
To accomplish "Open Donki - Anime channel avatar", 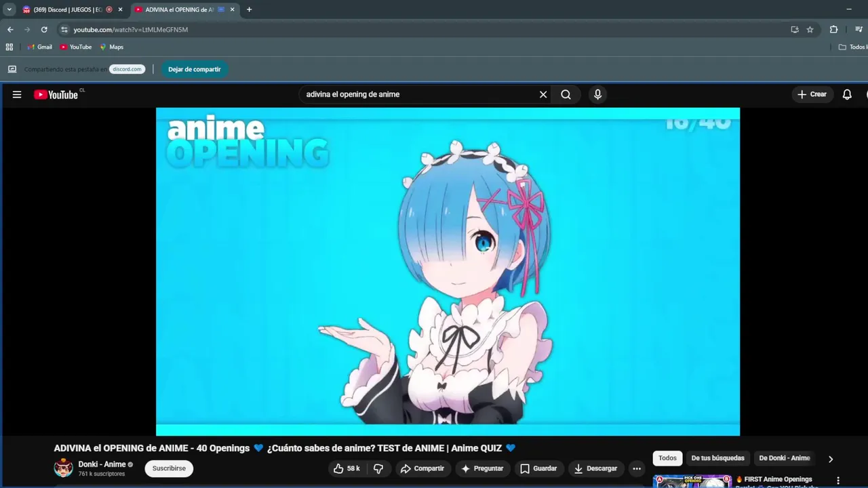I will click(x=64, y=468).
